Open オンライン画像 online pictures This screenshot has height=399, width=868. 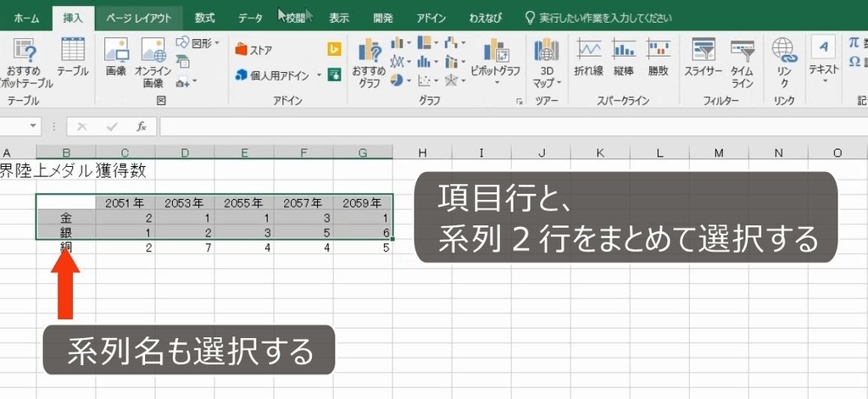tap(153, 64)
